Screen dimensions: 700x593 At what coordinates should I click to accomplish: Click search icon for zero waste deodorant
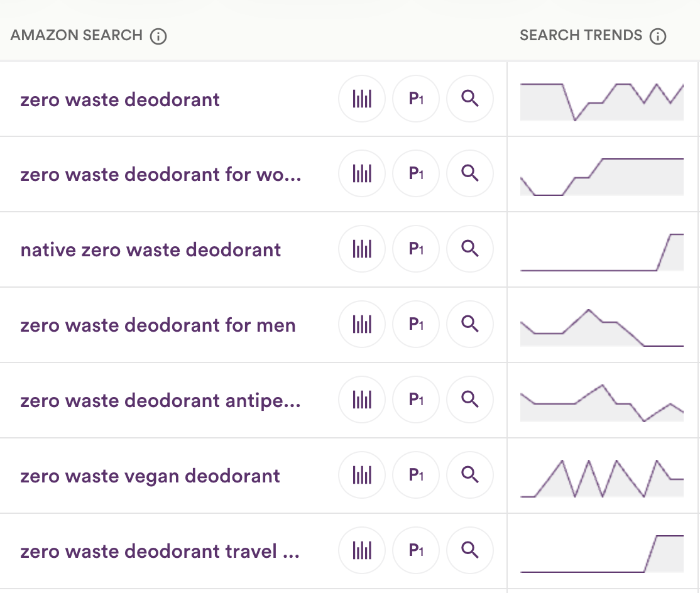pos(469,99)
